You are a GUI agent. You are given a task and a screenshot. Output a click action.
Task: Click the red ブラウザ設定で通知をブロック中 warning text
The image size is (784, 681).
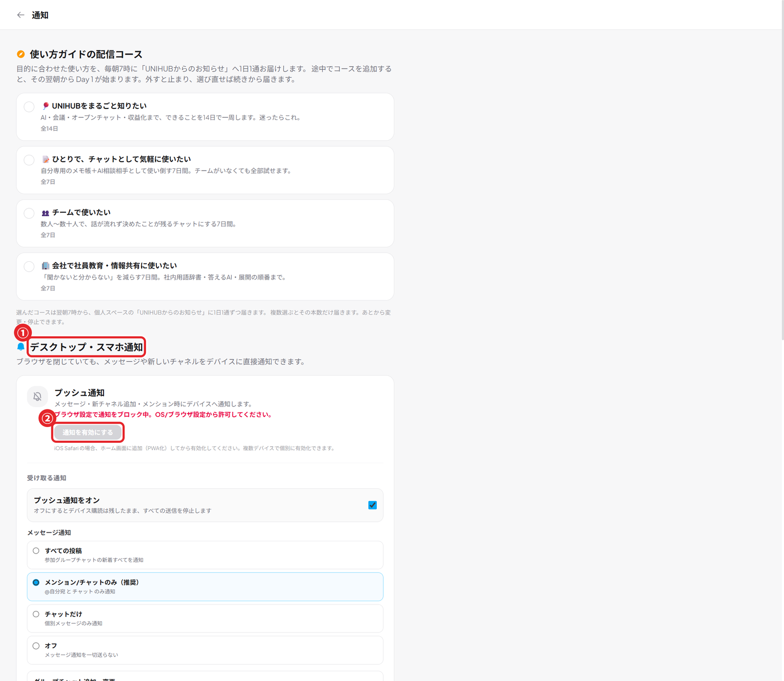[x=163, y=414]
